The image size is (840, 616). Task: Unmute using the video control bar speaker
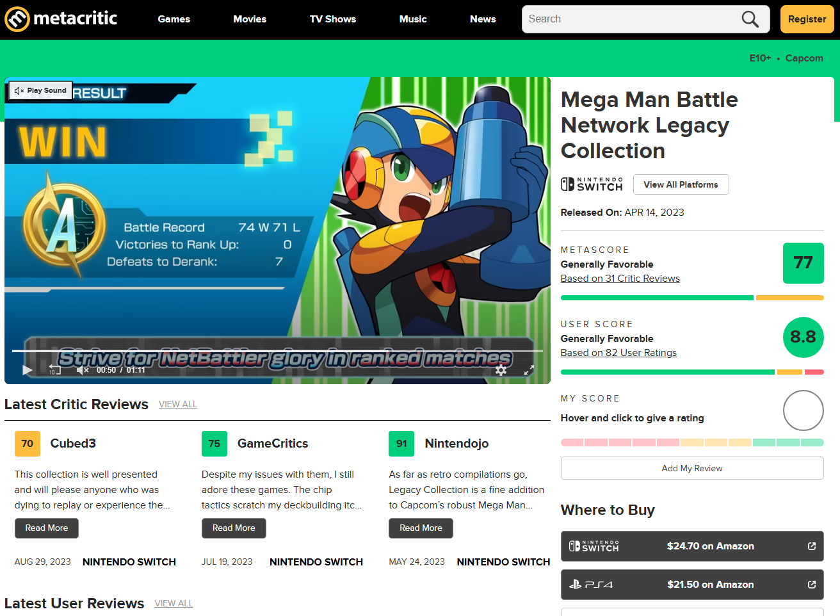pyautogui.click(x=82, y=369)
